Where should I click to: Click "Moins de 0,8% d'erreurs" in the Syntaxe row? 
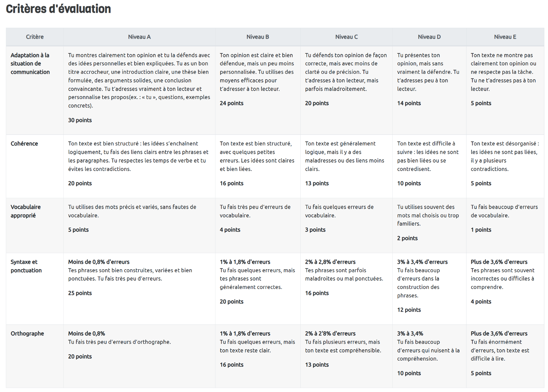pos(99,262)
